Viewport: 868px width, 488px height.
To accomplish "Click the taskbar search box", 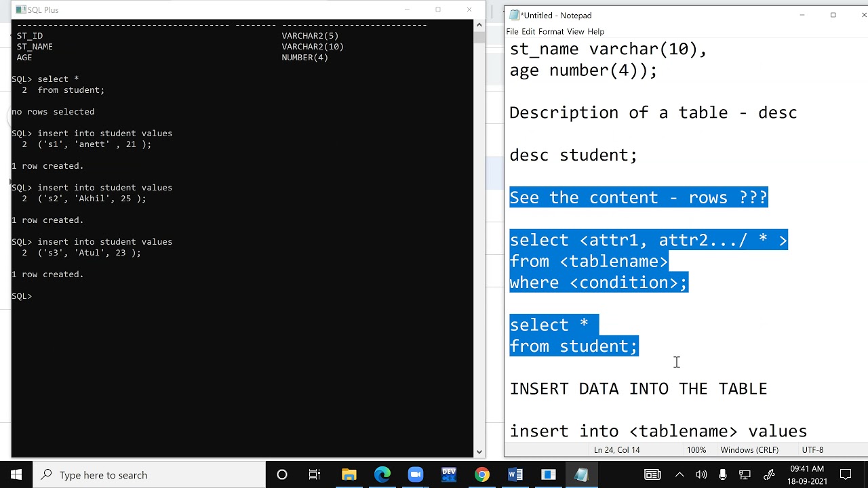I will pos(149,474).
